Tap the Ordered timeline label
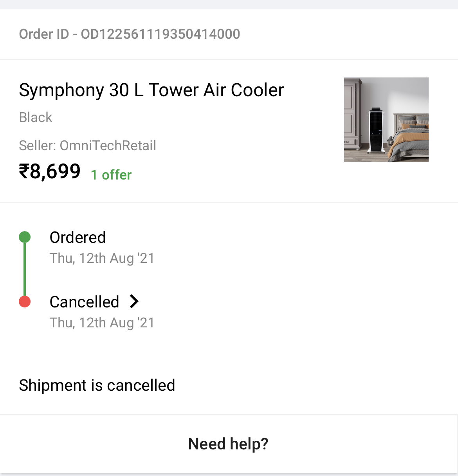Viewport: 458px width, 476px height. coord(78,237)
